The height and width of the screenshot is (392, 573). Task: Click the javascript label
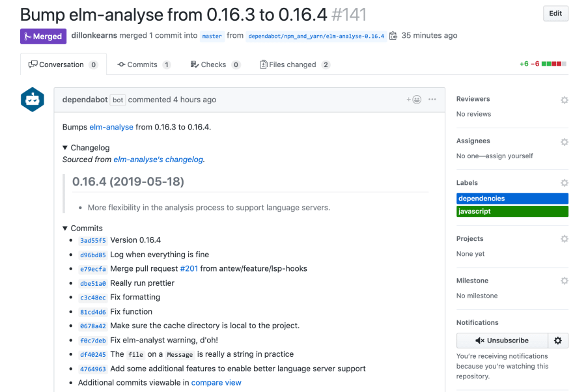512,211
